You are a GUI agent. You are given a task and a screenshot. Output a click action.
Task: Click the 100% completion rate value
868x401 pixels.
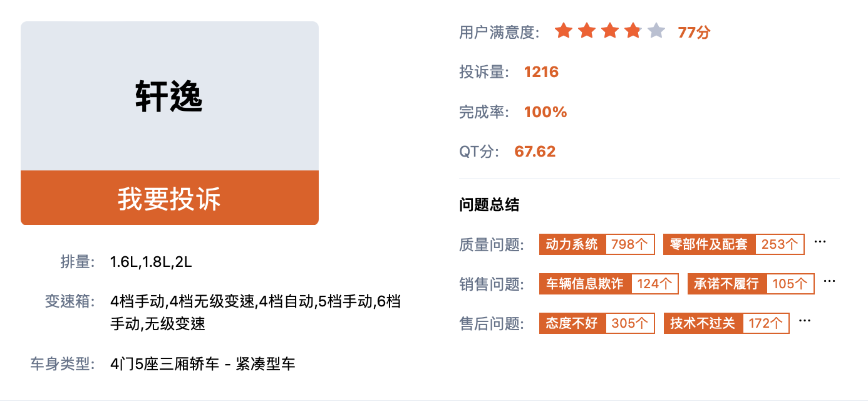click(x=545, y=112)
